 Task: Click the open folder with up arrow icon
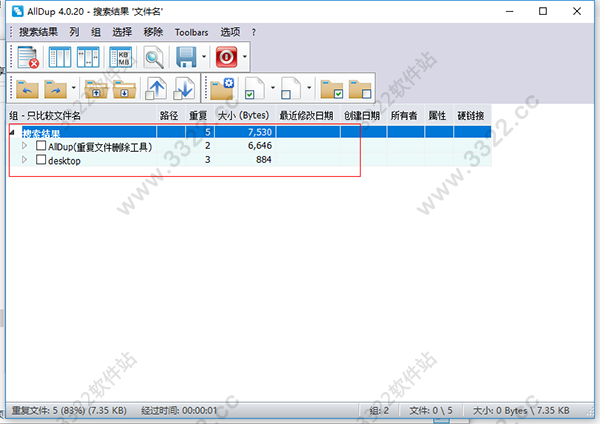point(96,89)
